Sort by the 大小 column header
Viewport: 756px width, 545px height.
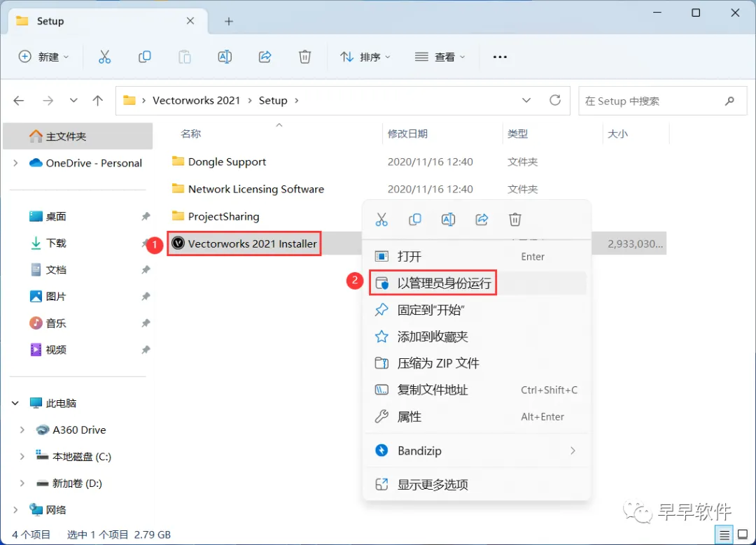(x=617, y=134)
